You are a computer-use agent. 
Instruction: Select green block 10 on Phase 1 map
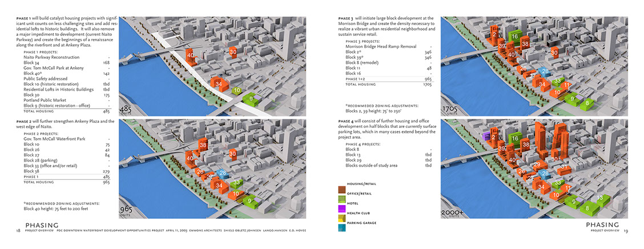point(237,90)
